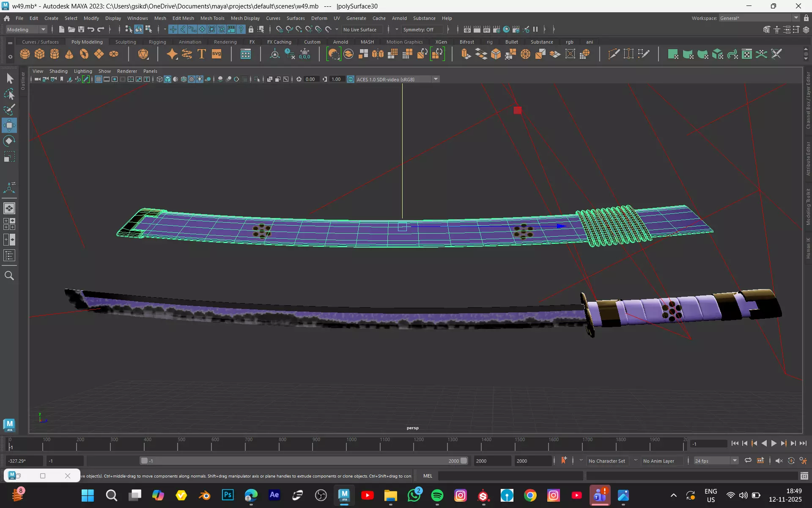Click the viewport gamma value field
812x508 pixels.
tap(337, 79)
